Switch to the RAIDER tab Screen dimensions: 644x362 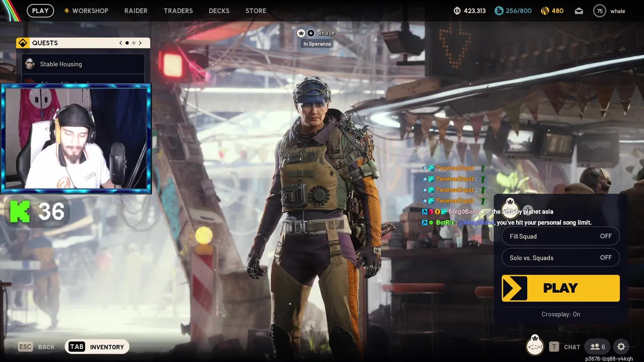[136, 11]
